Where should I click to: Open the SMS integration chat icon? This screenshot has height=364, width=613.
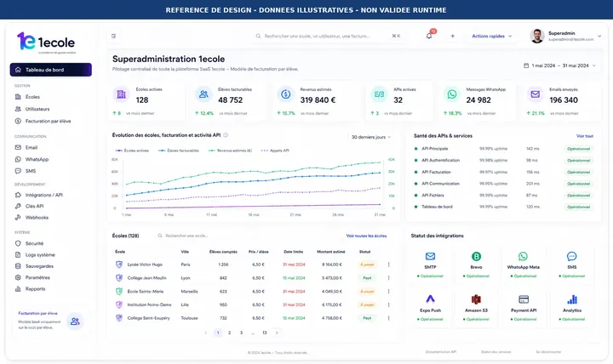pos(571,256)
